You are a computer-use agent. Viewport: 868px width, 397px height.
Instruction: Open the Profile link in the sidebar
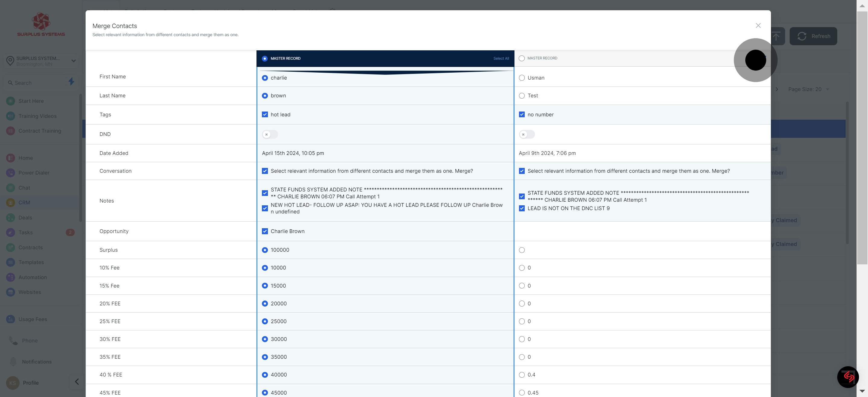pyautogui.click(x=31, y=383)
